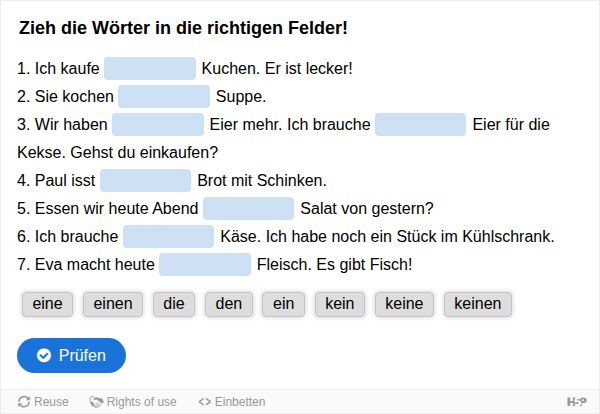Select the word tile 'ein'
This screenshot has width=600, height=414.
(x=284, y=304)
